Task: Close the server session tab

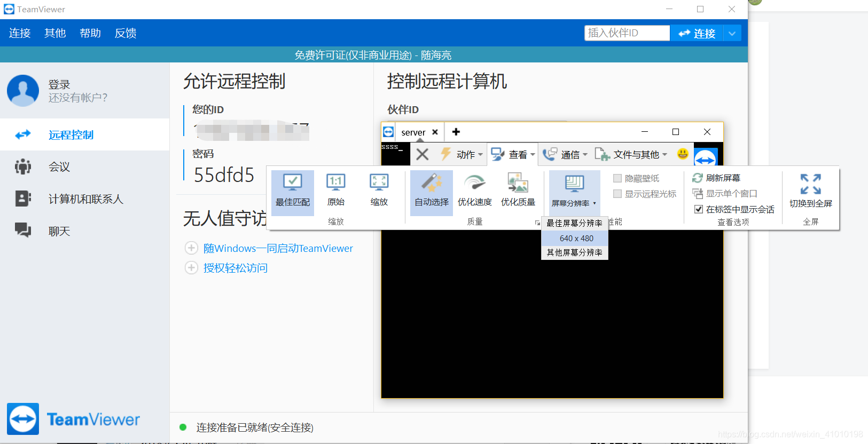Action: (435, 132)
